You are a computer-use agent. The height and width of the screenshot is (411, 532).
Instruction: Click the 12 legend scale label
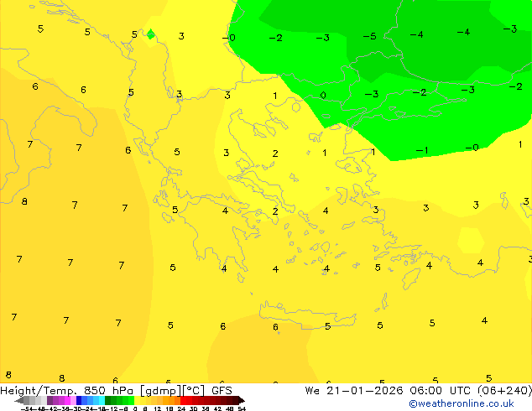click(158, 409)
